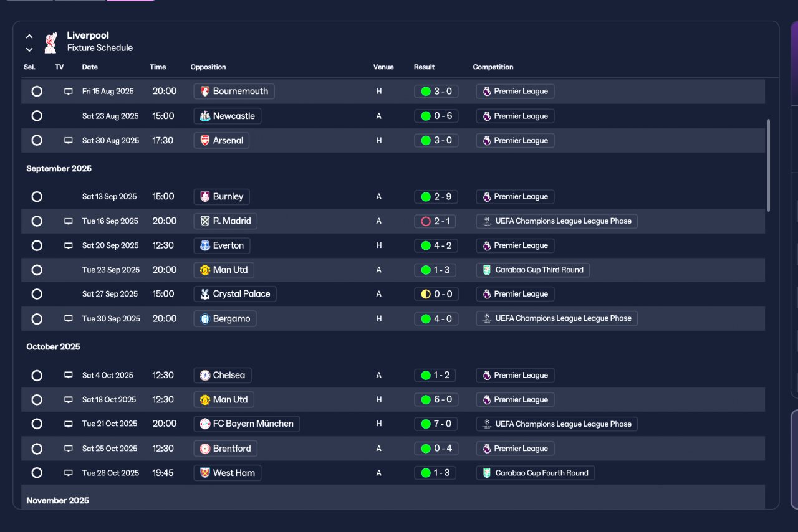
Task: Click the red loss circle for R. Madrid
Action: coord(426,221)
